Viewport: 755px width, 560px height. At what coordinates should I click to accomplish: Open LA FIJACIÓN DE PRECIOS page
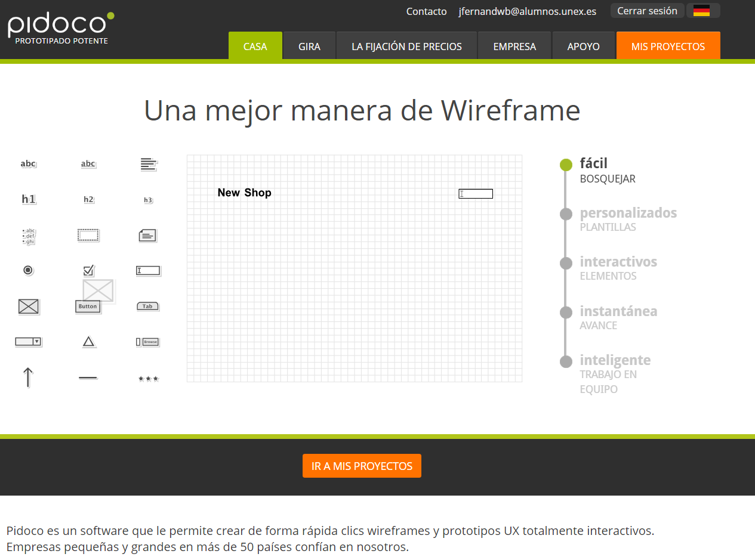406,45
